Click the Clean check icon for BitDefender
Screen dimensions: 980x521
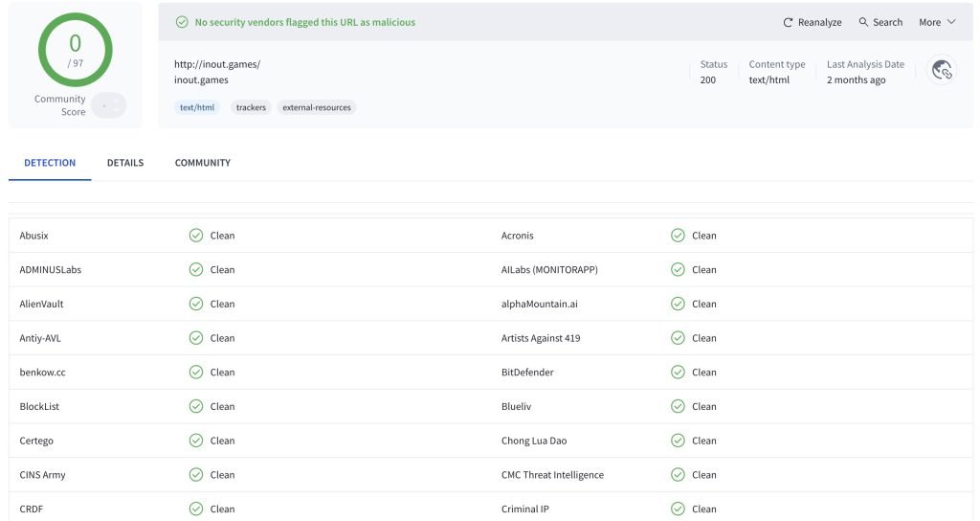click(x=678, y=373)
